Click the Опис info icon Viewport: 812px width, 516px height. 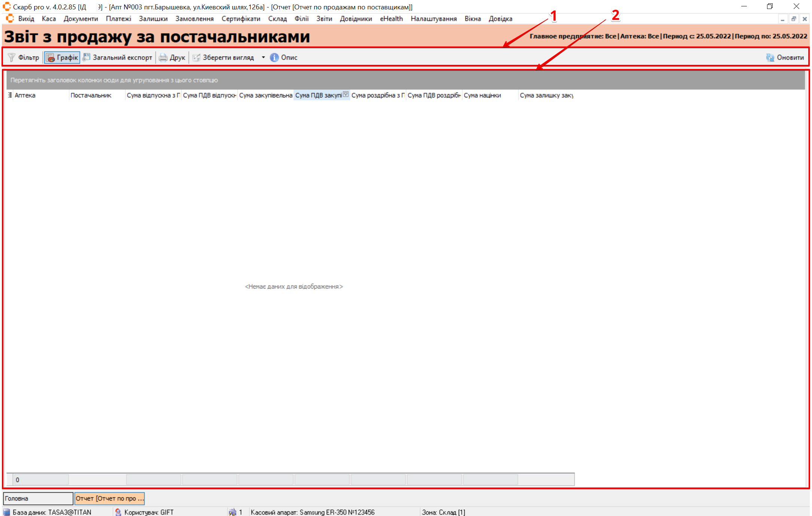[x=274, y=57]
